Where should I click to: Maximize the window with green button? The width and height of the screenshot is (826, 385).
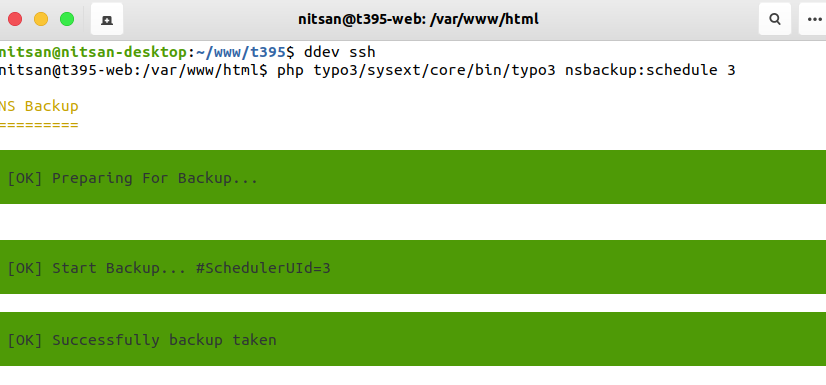[x=67, y=19]
